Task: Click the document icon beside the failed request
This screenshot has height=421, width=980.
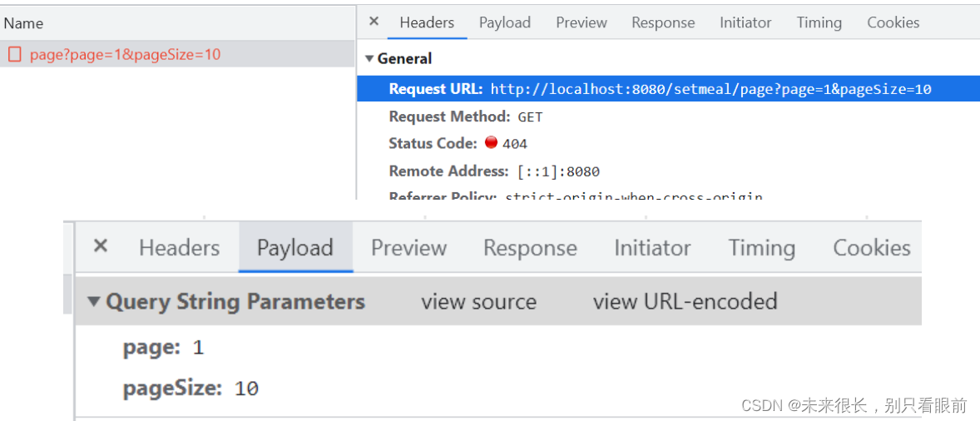Action: point(14,54)
